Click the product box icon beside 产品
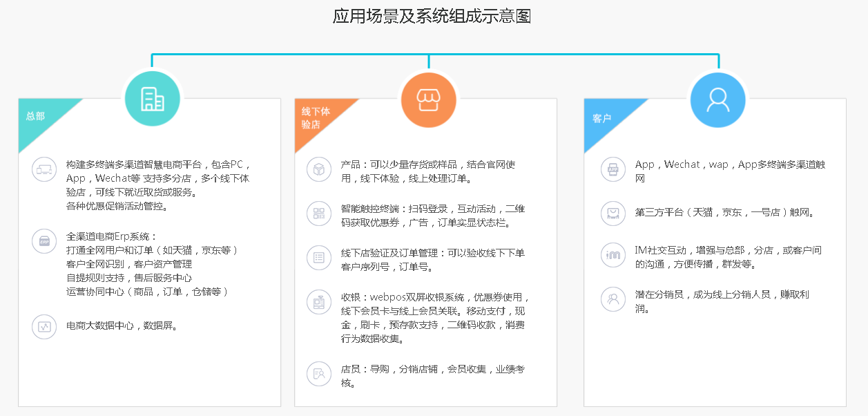The height and width of the screenshot is (416, 868). tap(319, 169)
